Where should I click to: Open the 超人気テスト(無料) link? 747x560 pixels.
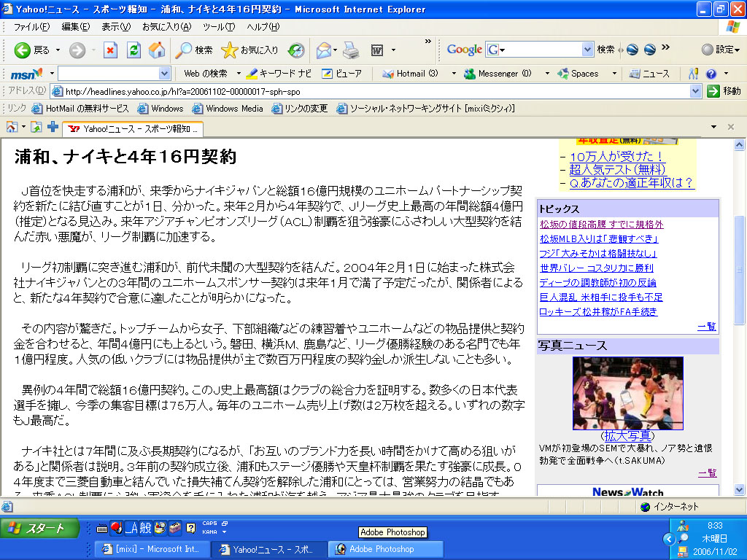[617, 169]
